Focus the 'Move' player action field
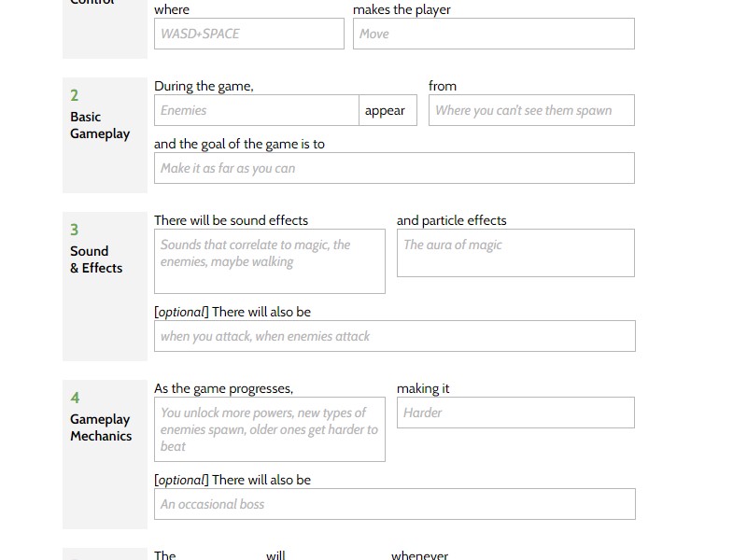 (x=493, y=34)
